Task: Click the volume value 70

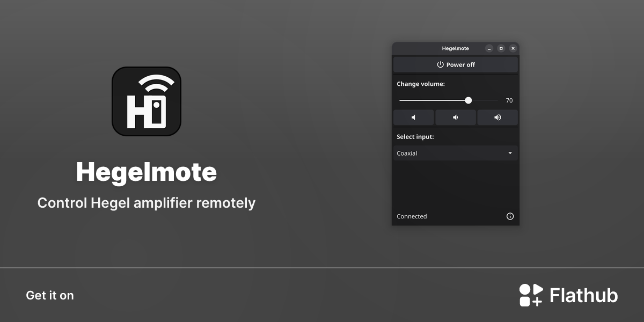Action: 509,100
